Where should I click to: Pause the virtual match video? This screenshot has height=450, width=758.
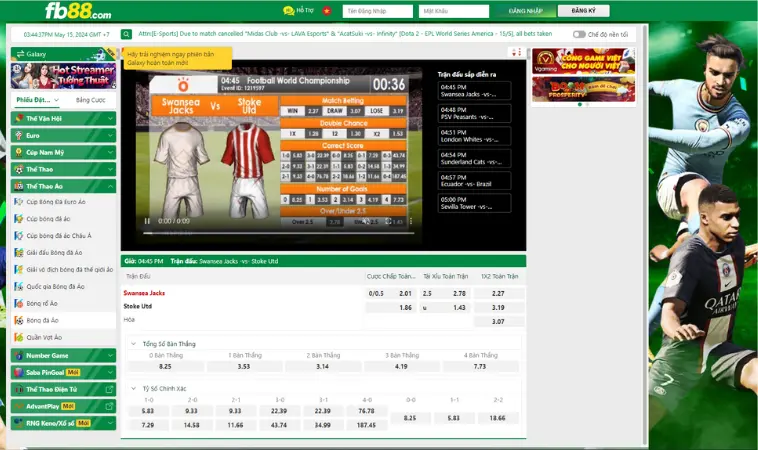click(148, 221)
